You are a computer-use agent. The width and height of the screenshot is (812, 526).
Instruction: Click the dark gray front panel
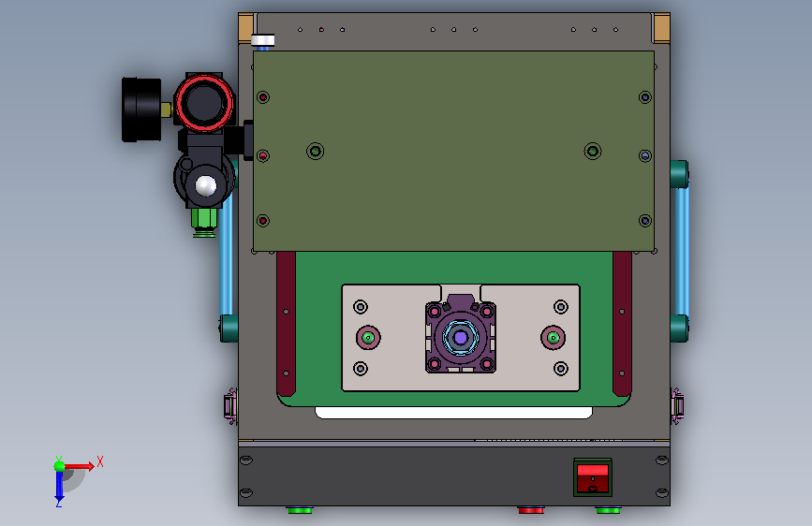coord(453,476)
